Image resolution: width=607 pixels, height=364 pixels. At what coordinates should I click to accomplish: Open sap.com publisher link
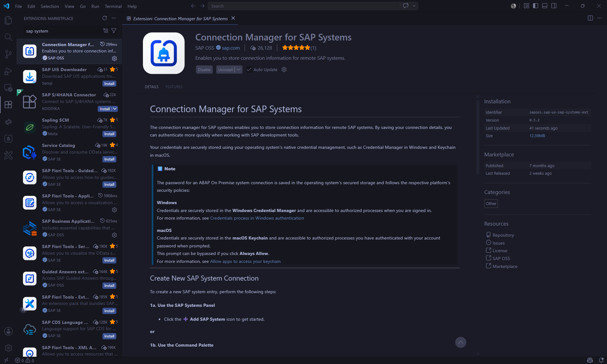pos(230,48)
